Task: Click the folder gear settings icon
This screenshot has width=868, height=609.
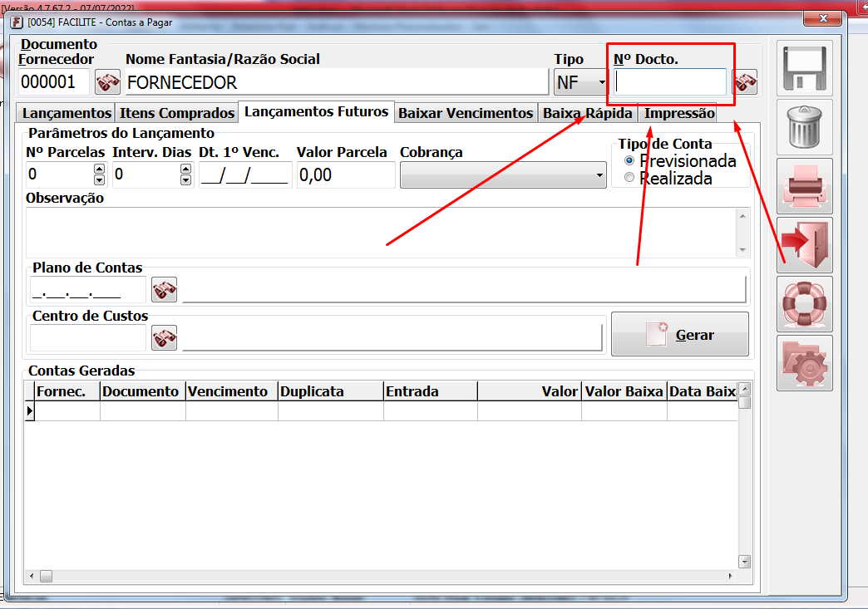Action: click(804, 363)
